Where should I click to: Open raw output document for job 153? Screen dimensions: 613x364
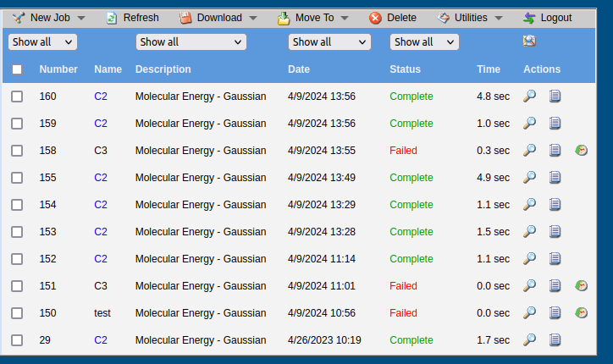pyautogui.click(x=555, y=231)
